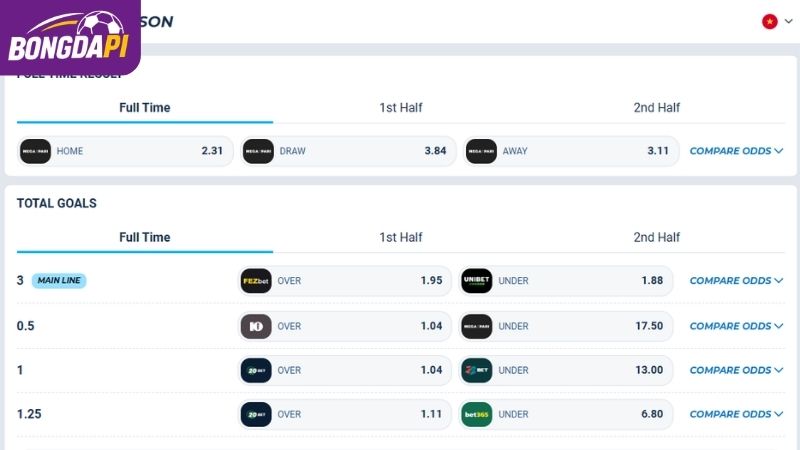Expand Compare Odds for 1.25 goals line
The image size is (800, 450).
(736, 414)
